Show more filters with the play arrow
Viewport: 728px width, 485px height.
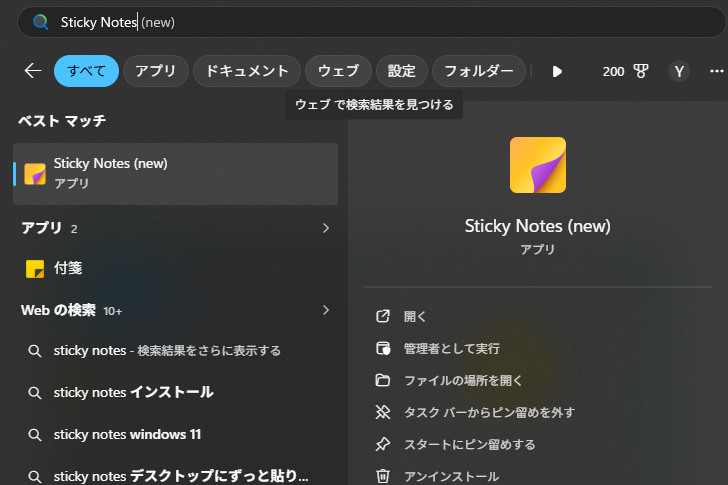coord(557,71)
